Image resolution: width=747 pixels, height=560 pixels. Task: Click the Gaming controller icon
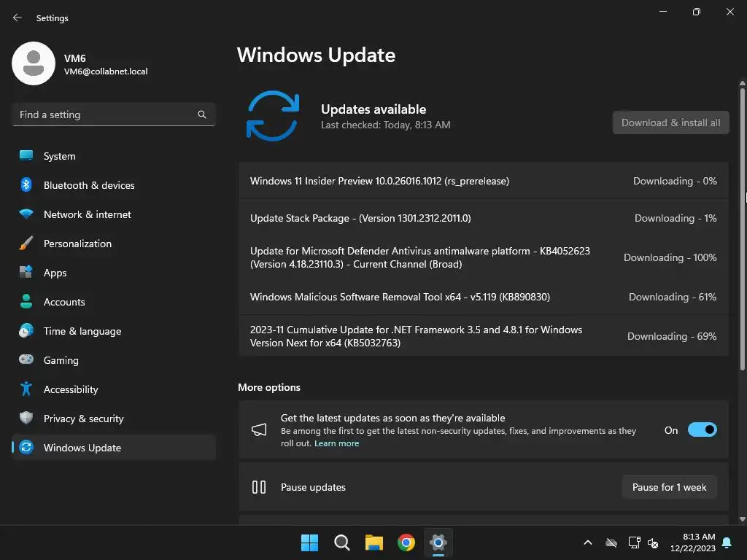[26, 359]
